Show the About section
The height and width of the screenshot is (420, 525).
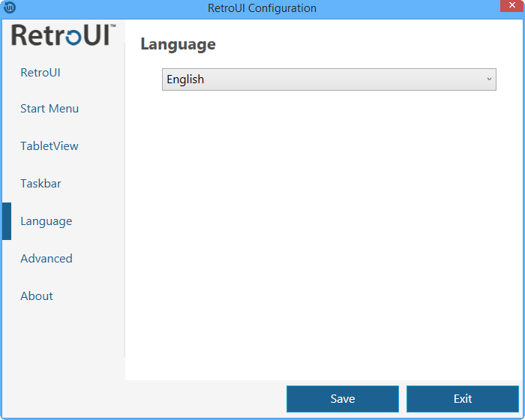click(x=37, y=296)
